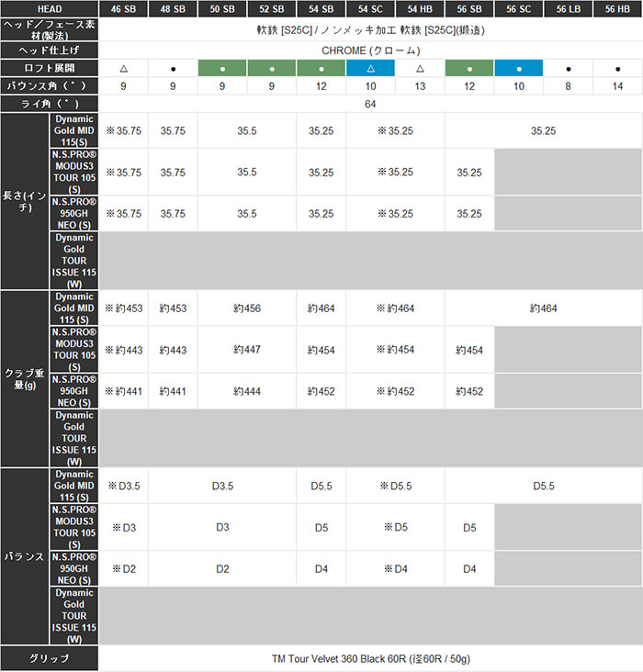The image size is (643, 672).
Task: Click the TM Tour Velvet 360 grip text
Action: point(370,659)
